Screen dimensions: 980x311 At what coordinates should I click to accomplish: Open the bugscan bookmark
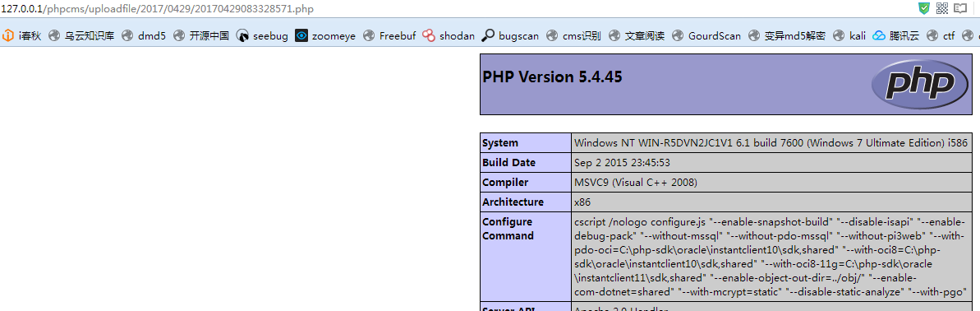(510, 35)
